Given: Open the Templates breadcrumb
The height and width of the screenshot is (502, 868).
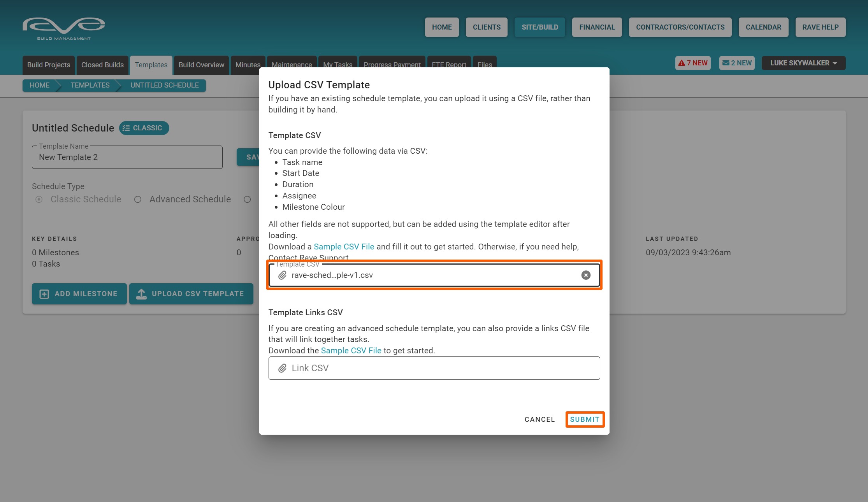Looking at the screenshot, I should (x=90, y=85).
